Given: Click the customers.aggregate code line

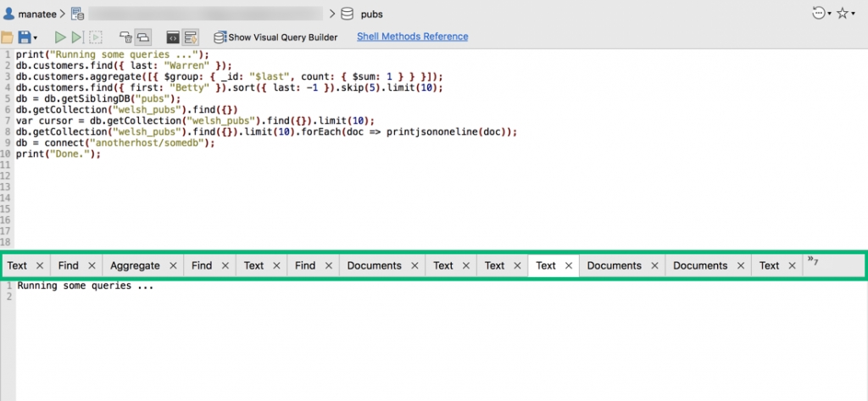Looking at the screenshot, I should point(229,76).
